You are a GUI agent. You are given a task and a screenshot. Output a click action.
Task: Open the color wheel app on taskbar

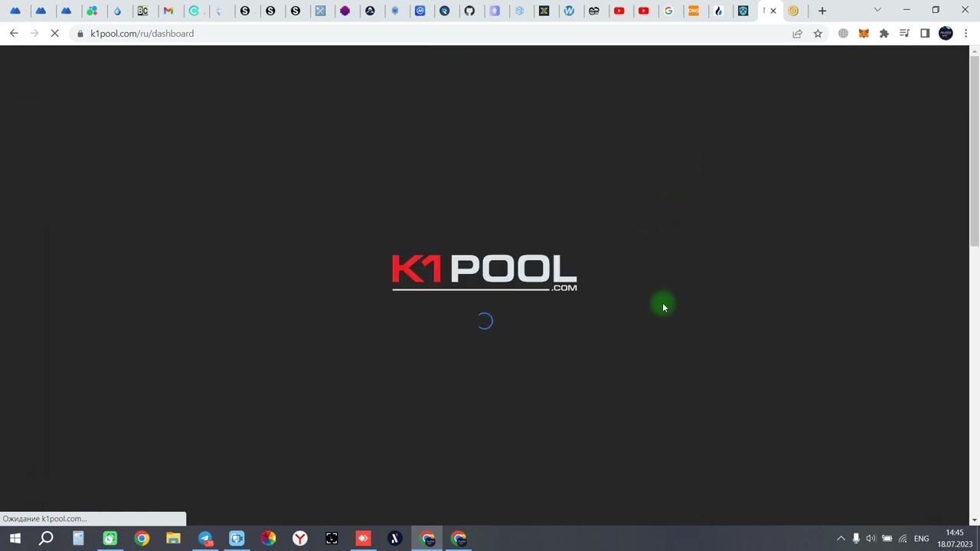click(x=268, y=539)
